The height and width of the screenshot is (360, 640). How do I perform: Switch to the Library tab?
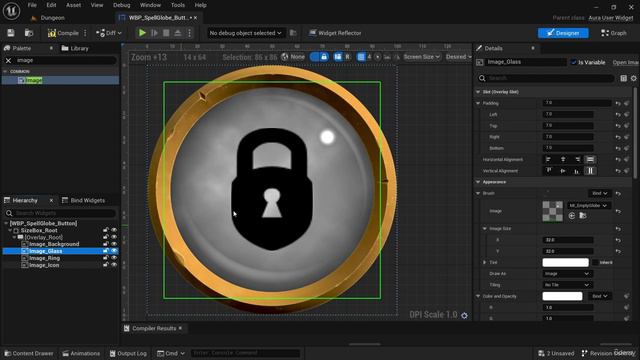pyautogui.click(x=75, y=49)
